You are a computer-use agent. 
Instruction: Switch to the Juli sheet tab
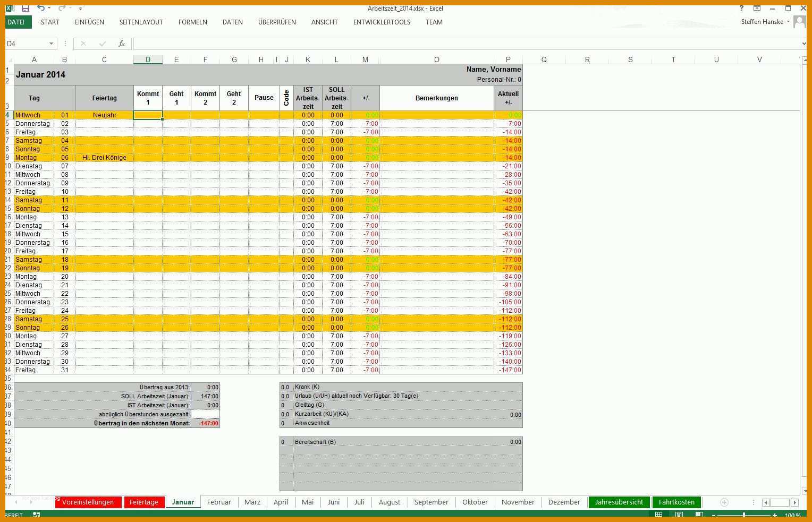pyautogui.click(x=359, y=502)
